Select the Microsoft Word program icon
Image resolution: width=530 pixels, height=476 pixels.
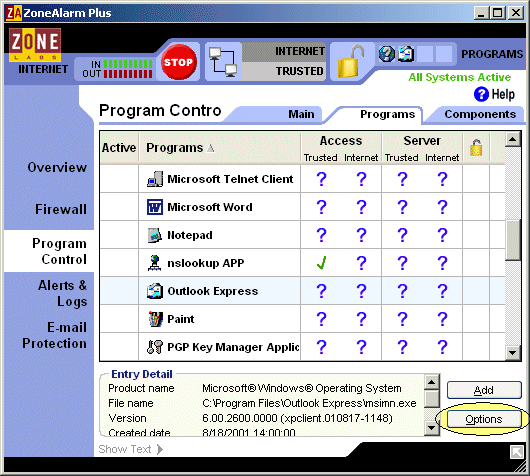(155, 207)
